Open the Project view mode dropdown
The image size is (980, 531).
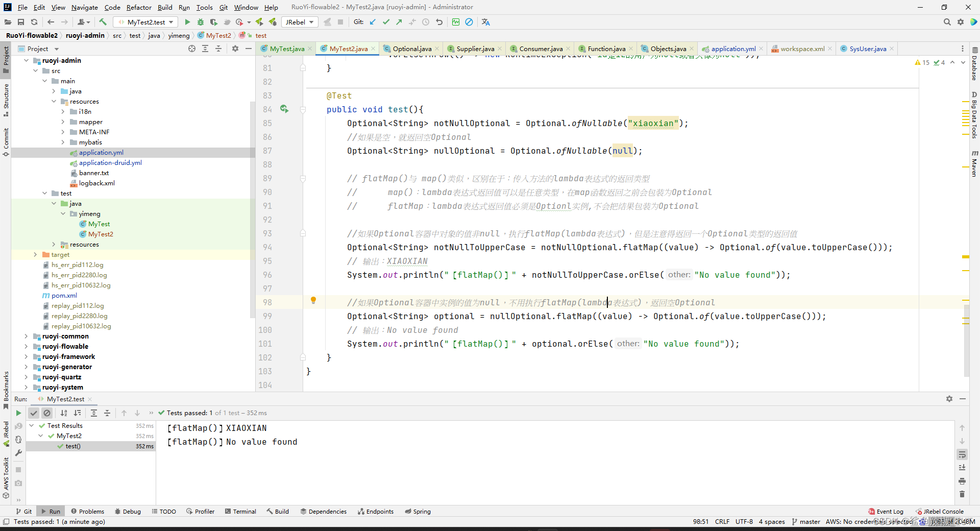pyautogui.click(x=39, y=49)
